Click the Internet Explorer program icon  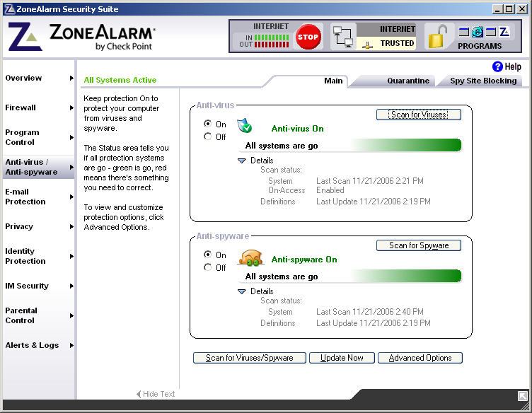(477, 32)
